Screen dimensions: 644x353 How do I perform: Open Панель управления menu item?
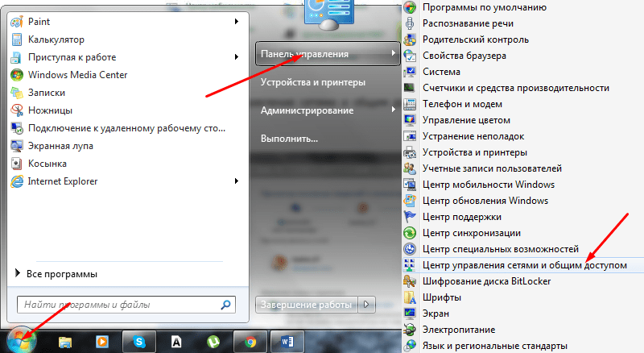[x=328, y=53]
